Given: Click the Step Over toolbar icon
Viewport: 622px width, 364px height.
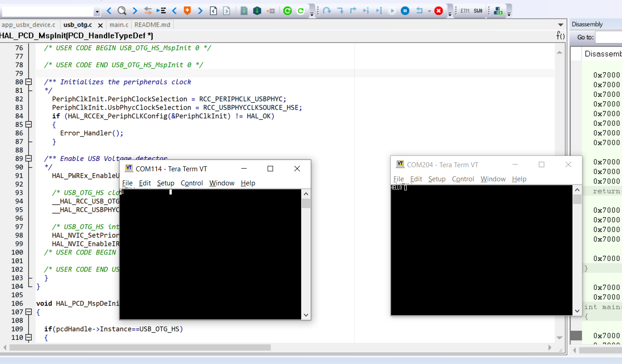Looking at the screenshot, I should (327, 10).
